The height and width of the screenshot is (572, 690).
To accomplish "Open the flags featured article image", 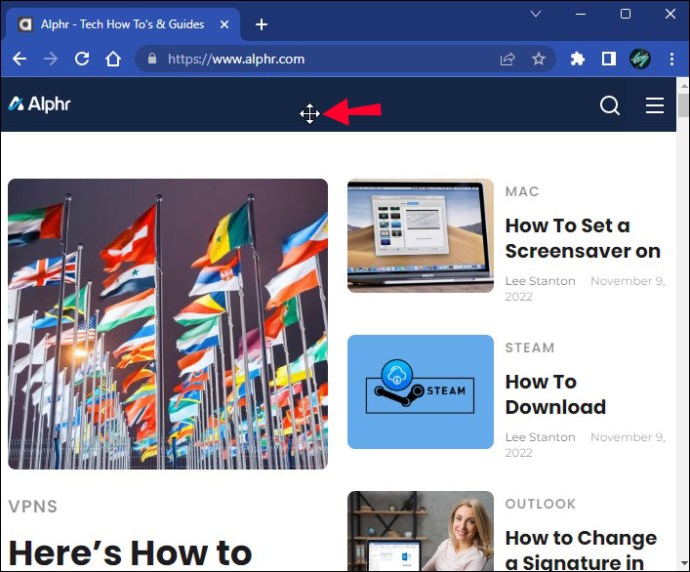I will pyautogui.click(x=168, y=324).
